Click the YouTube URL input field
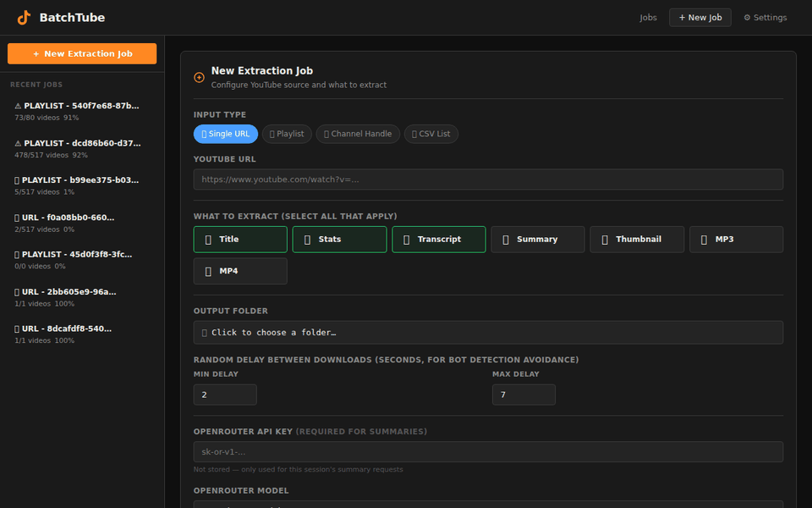The image size is (812, 508). (x=487, y=179)
